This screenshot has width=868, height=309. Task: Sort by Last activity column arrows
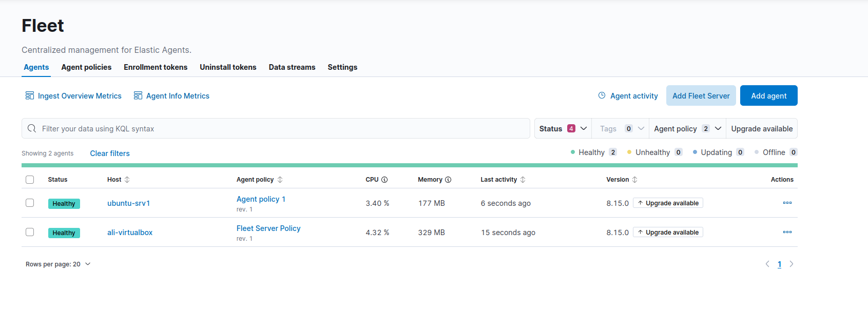[523, 180]
